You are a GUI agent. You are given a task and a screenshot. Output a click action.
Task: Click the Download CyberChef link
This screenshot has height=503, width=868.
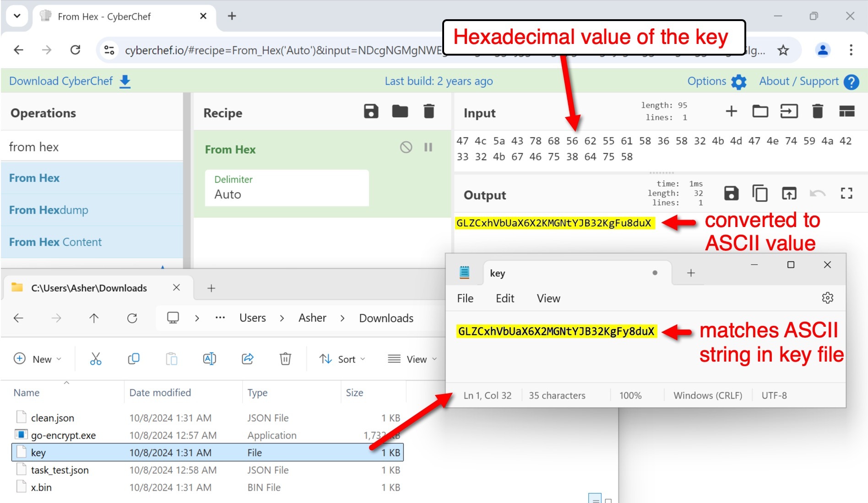(70, 81)
